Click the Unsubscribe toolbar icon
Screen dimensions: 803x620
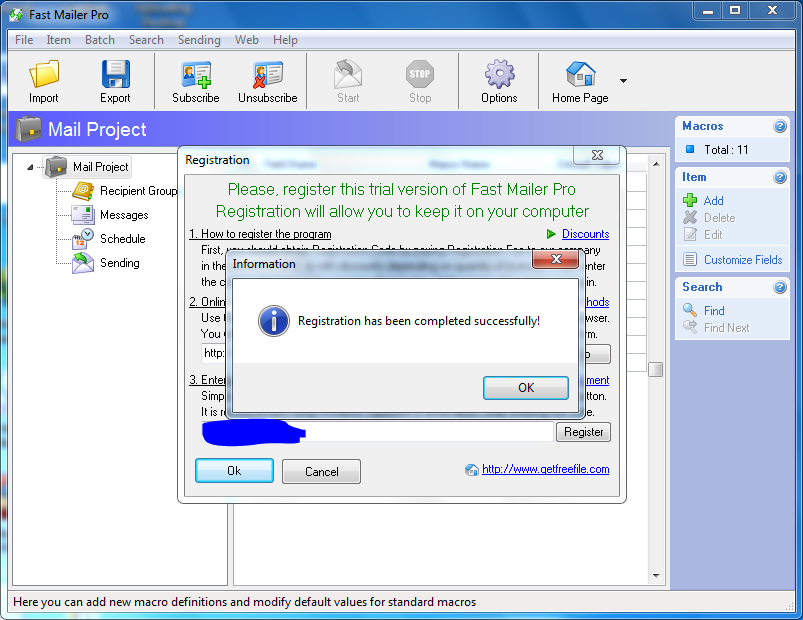pyautogui.click(x=267, y=75)
